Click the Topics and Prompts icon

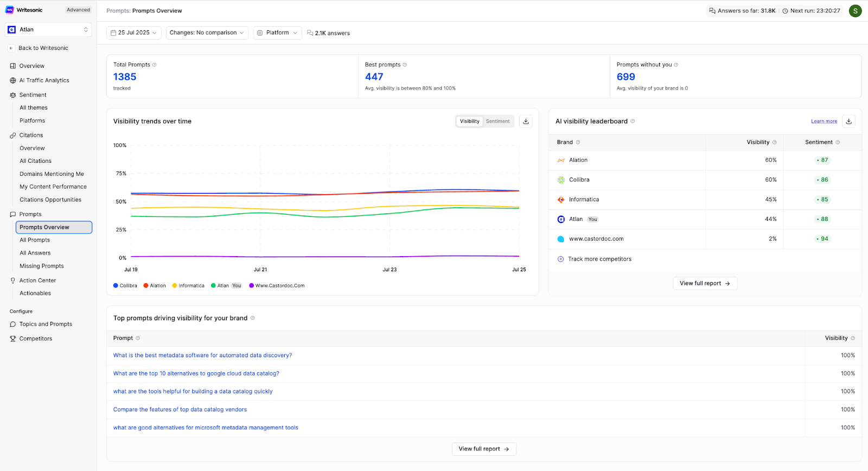[13, 324]
